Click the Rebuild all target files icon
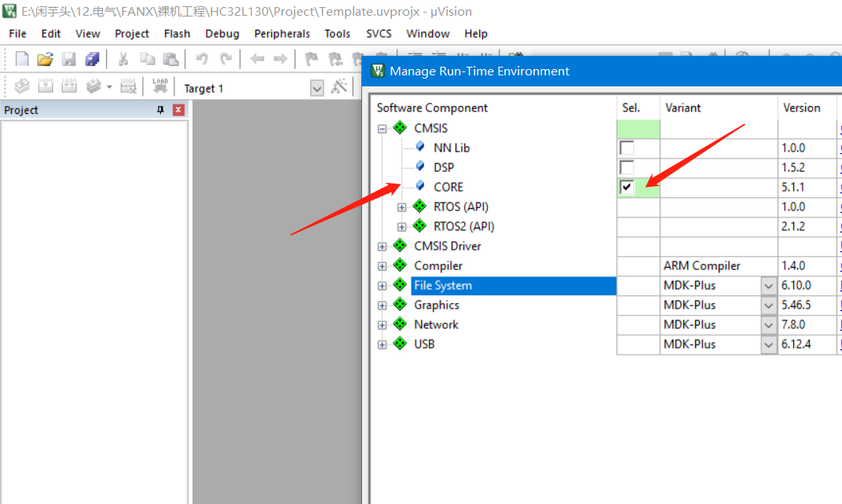 coord(69,86)
